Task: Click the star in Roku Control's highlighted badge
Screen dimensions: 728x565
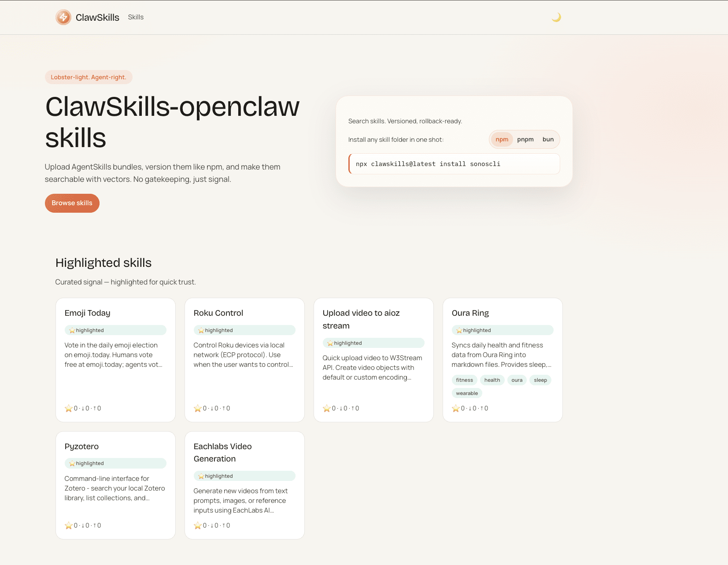Action: (201, 330)
